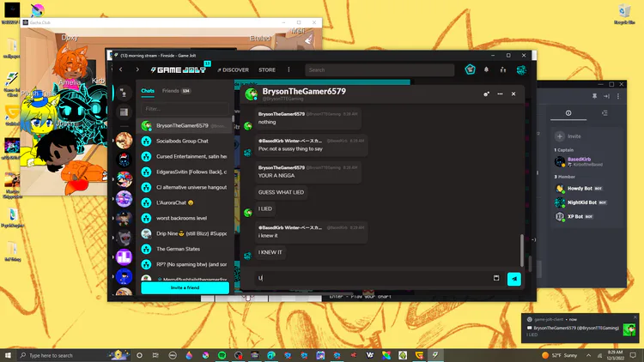Open Spotify from the taskbar

click(222, 355)
